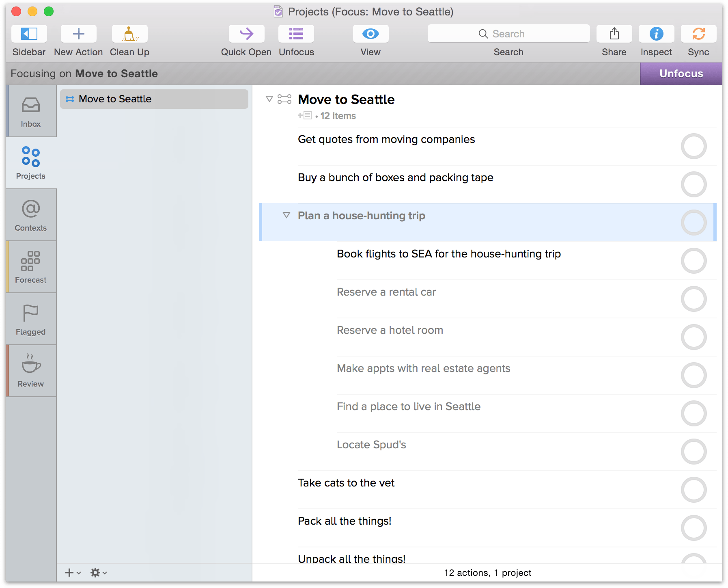Image resolution: width=728 pixels, height=588 pixels.
Task: Complete Buy a bunch of boxes task
Action: click(694, 184)
